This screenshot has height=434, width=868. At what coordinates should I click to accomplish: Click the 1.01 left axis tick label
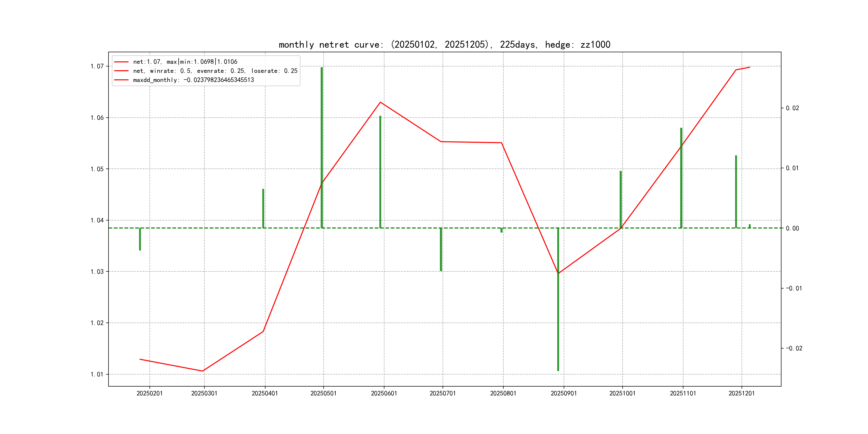pyautogui.click(x=97, y=374)
